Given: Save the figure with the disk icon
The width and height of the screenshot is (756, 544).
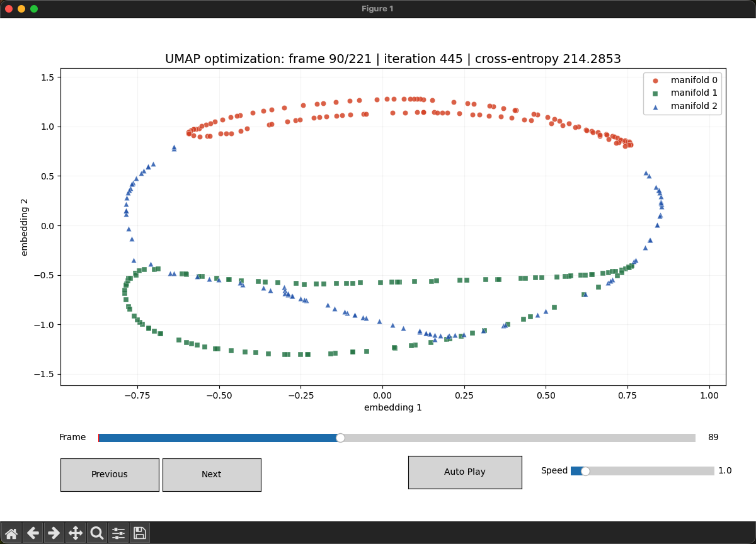Looking at the screenshot, I should 140,533.
